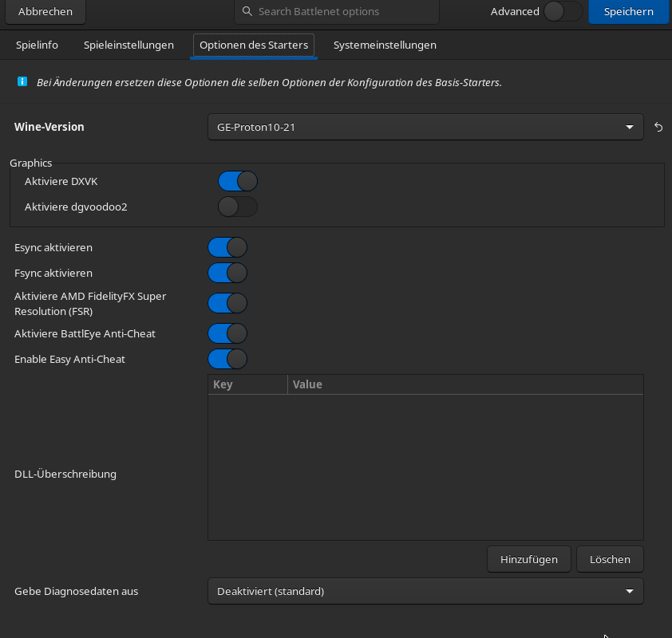
Task: Reset the Wine-Version setting with the undo icon
Action: pos(658,127)
